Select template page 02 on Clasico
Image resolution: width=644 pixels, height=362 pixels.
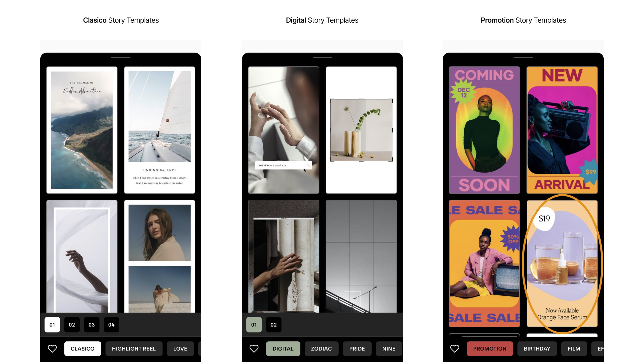click(72, 325)
